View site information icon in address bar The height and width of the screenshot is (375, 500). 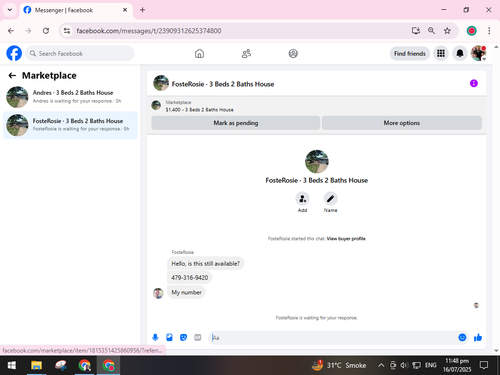[x=67, y=31]
